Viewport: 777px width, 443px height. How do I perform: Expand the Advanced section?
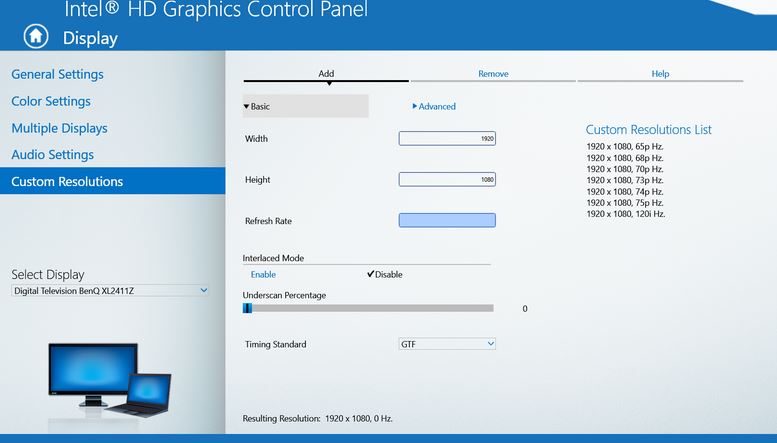pyautogui.click(x=434, y=106)
